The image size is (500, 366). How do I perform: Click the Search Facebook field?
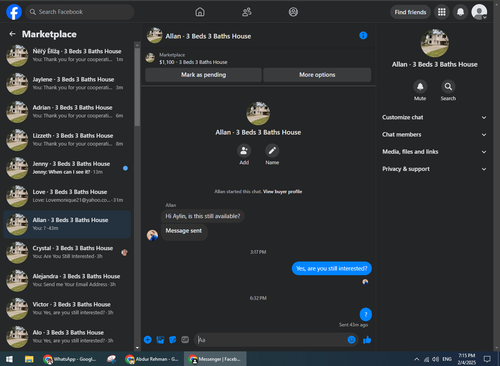tap(80, 12)
